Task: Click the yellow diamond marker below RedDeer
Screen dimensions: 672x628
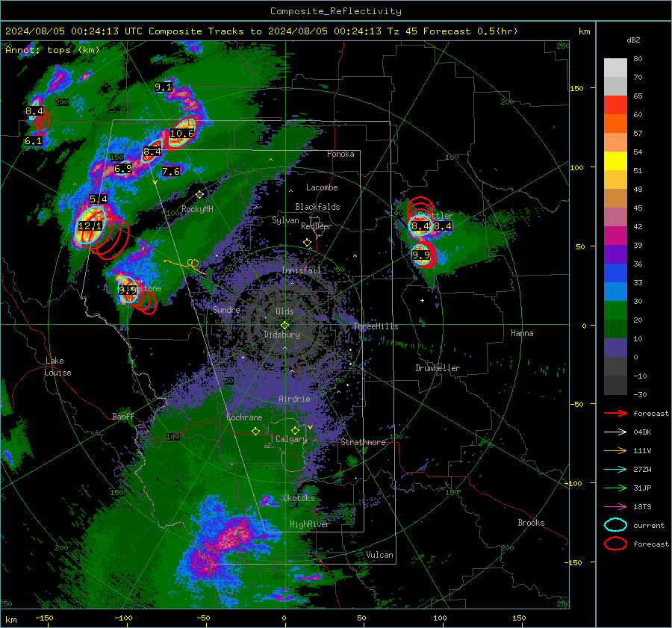Action: point(307,243)
